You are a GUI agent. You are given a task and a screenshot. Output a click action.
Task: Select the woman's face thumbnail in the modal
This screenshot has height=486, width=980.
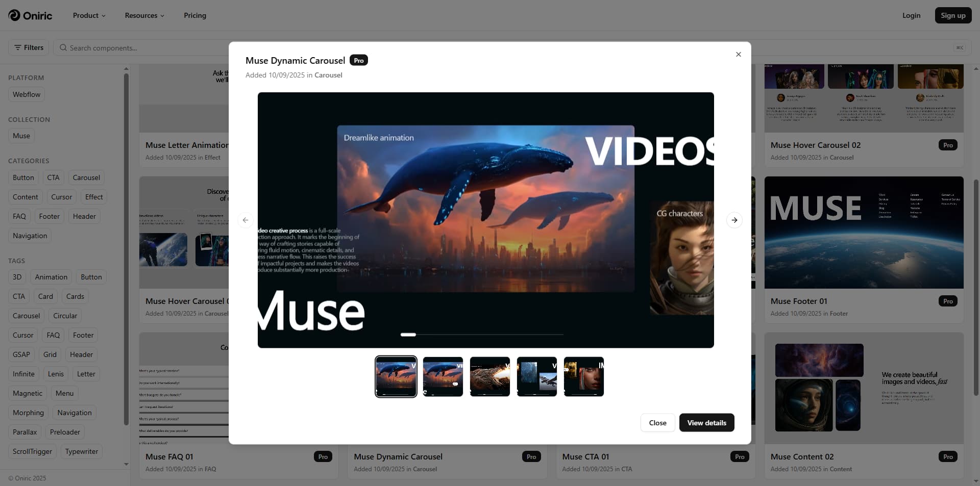tap(584, 377)
